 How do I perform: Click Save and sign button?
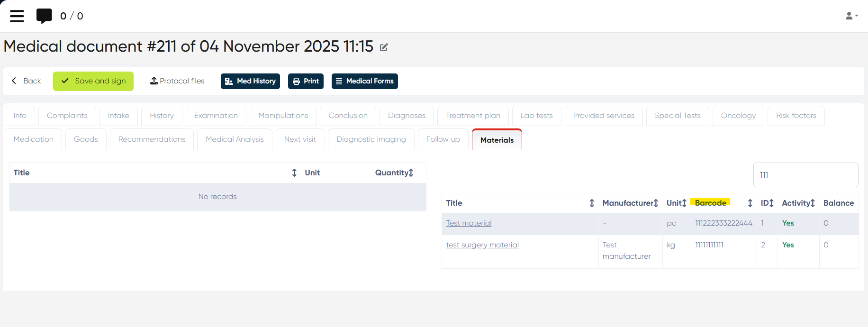coord(93,81)
